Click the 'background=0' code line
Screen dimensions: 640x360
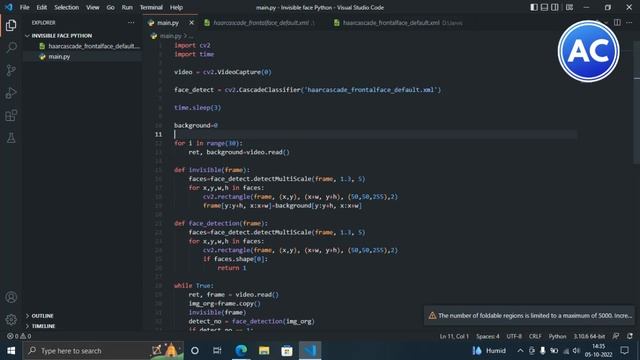196,125
